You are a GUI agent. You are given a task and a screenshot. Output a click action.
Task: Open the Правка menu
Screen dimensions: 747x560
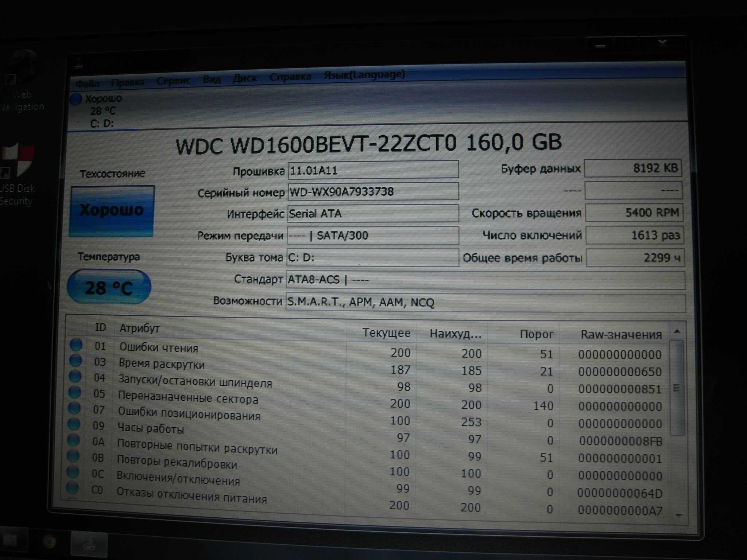[x=128, y=82]
